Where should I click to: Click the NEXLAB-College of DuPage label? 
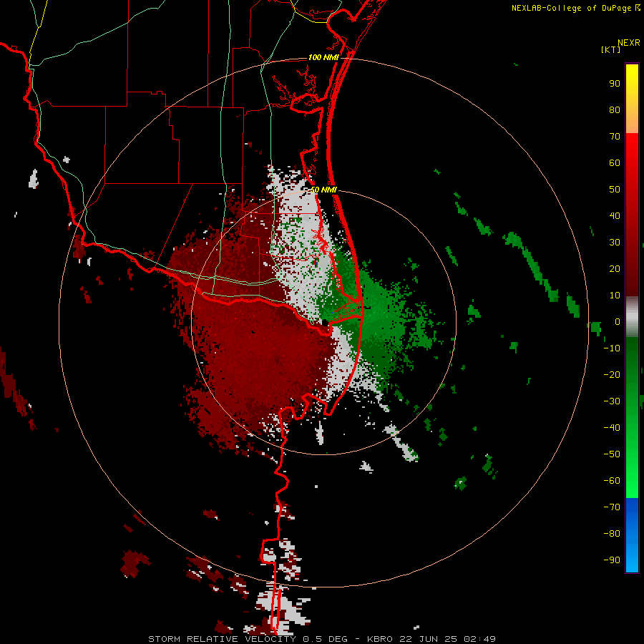[571, 8]
